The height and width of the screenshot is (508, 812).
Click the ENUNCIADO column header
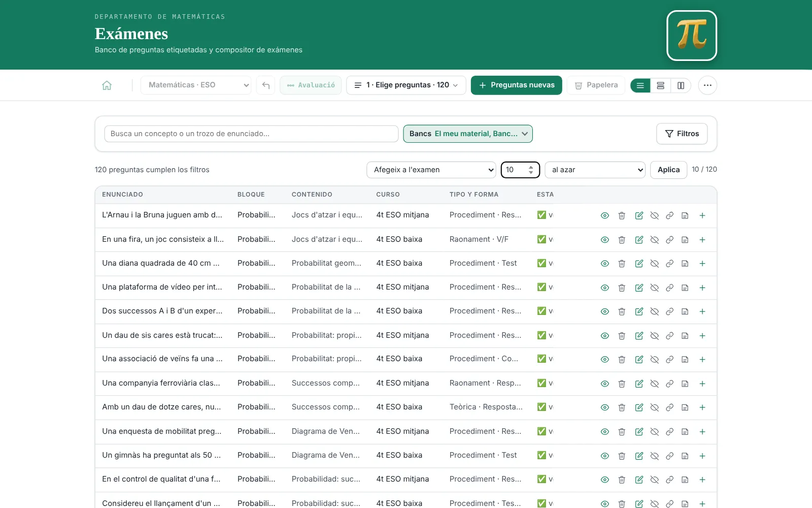pyautogui.click(x=122, y=195)
